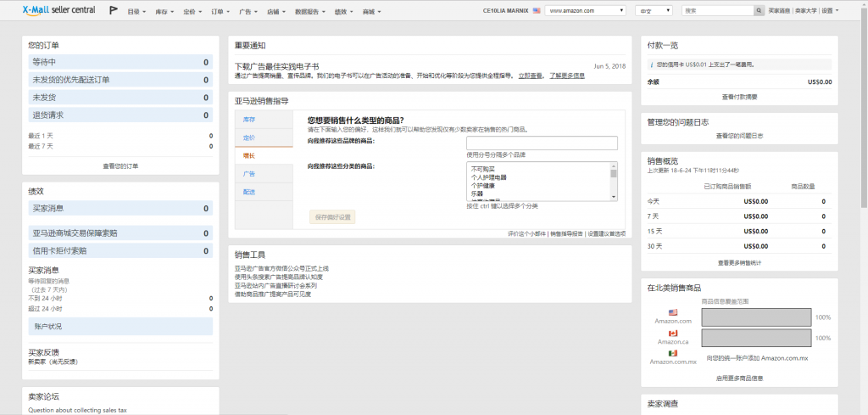The image size is (868, 415).
Task: Click the Amazon.com US flag icon
Action: pos(672,312)
